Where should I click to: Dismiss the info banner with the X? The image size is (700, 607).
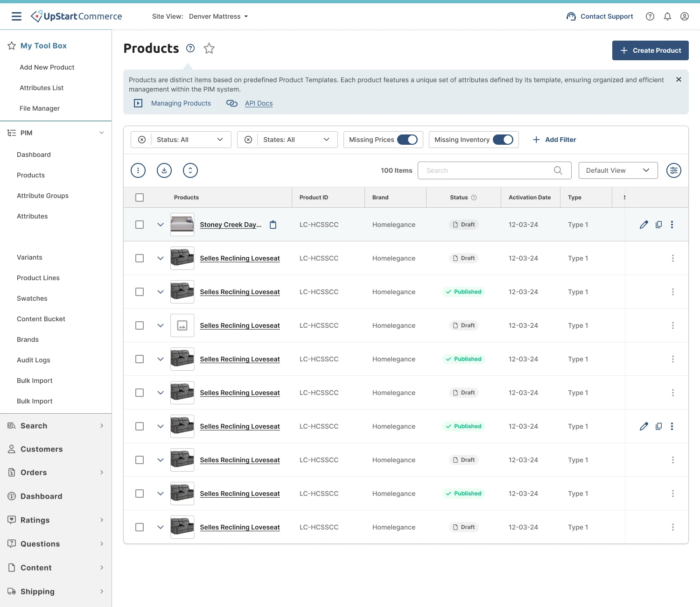(x=679, y=80)
